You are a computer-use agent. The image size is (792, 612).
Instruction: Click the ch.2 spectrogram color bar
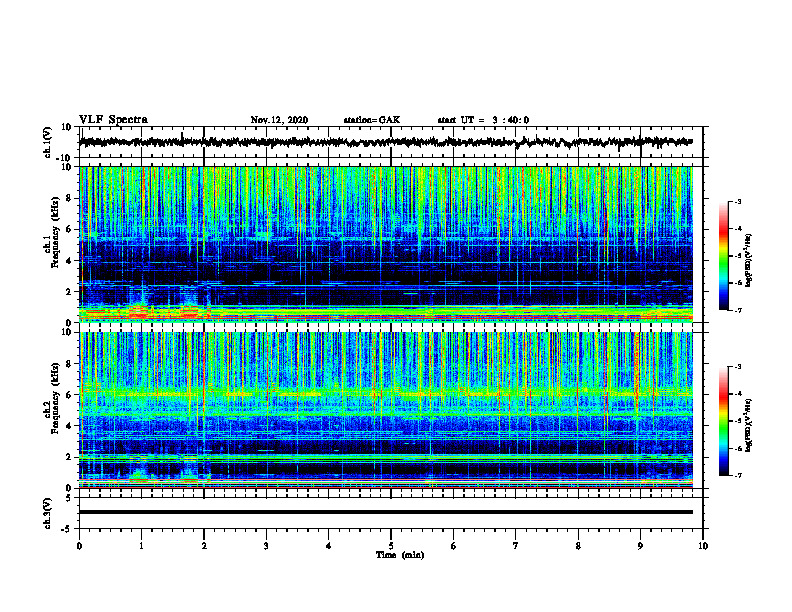723,421
